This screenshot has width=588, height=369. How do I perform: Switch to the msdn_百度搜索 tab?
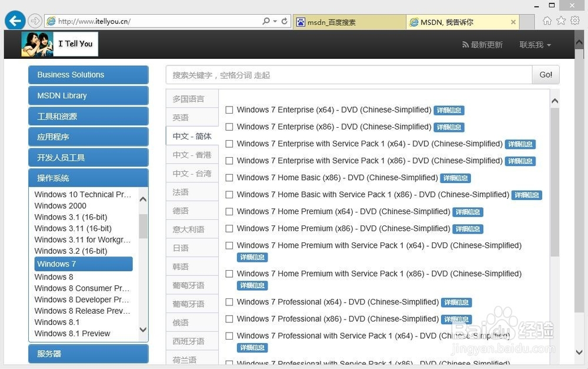click(349, 22)
